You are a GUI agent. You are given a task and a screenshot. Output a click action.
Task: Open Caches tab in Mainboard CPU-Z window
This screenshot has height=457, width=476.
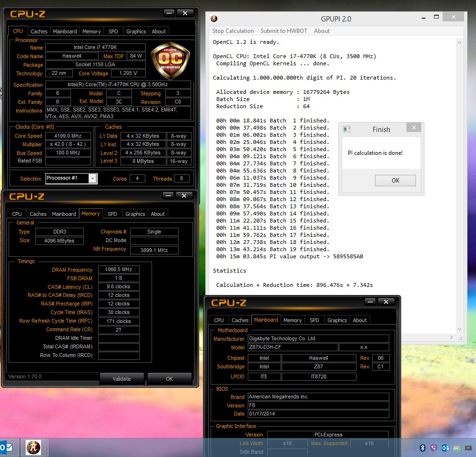point(240,320)
